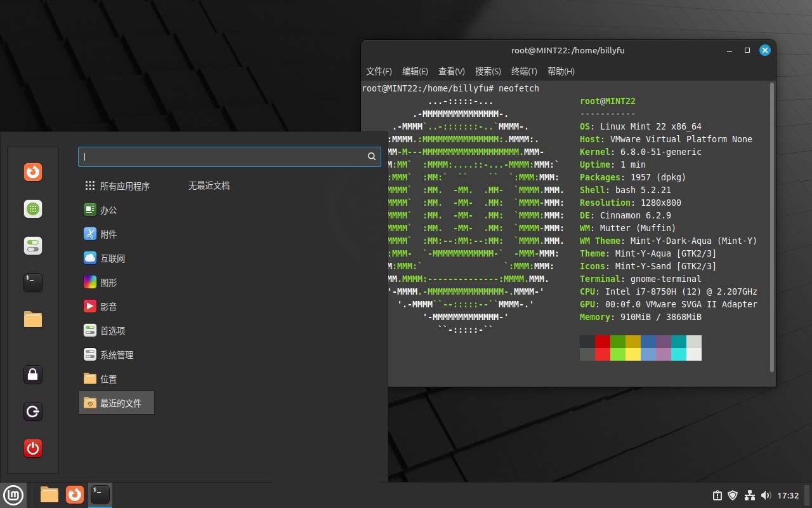Select the 系统管理 category
This screenshot has width=812, height=508.
(x=114, y=354)
